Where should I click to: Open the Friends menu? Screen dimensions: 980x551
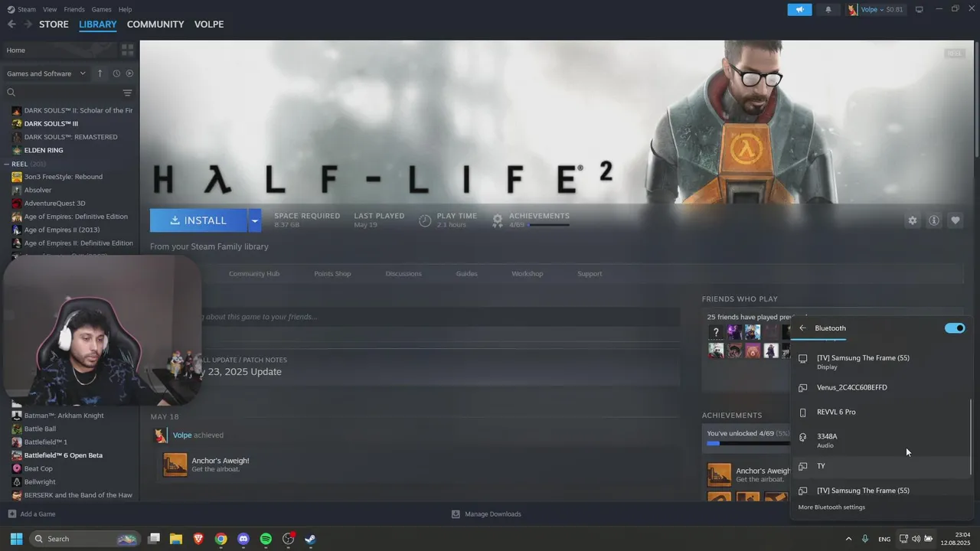74,9
